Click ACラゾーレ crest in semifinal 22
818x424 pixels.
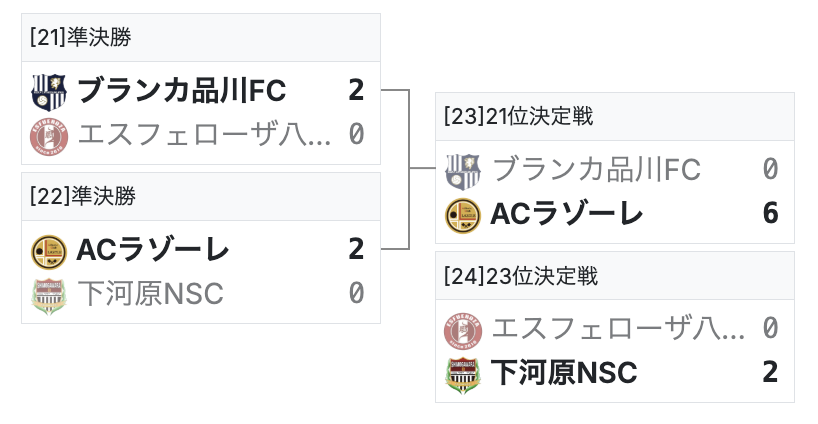pos(48,249)
